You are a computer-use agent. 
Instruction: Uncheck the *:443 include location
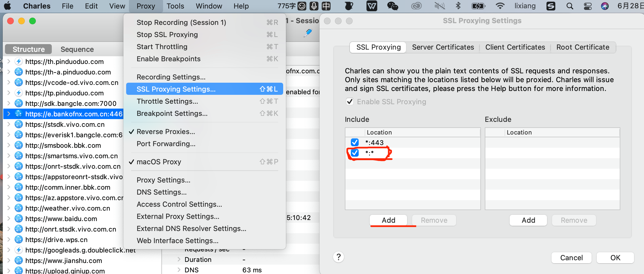[355, 143]
